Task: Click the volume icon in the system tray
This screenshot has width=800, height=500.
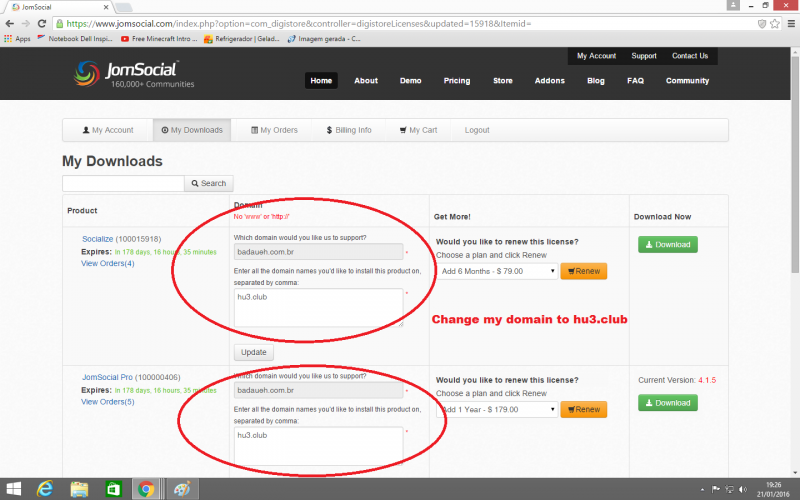Action: tap(743, 489)
